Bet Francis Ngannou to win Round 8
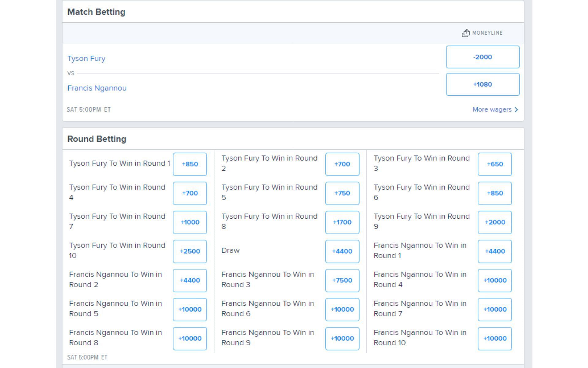Screen dimensions: 588x368 190,339
